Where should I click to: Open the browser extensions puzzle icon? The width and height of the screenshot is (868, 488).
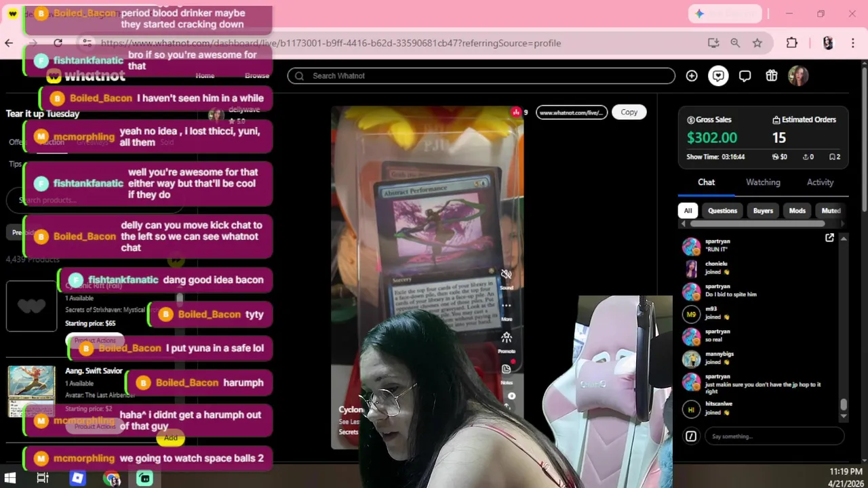coord(792,43)
